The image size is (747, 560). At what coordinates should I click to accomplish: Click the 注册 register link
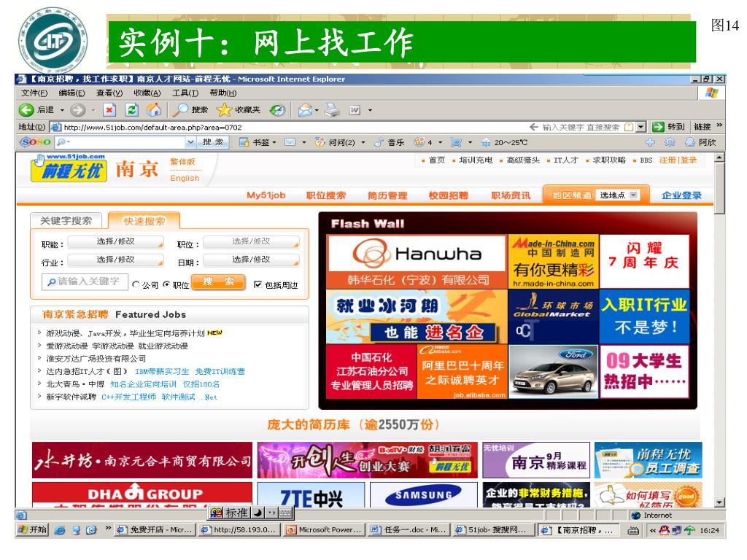click(x=667, y=160)
